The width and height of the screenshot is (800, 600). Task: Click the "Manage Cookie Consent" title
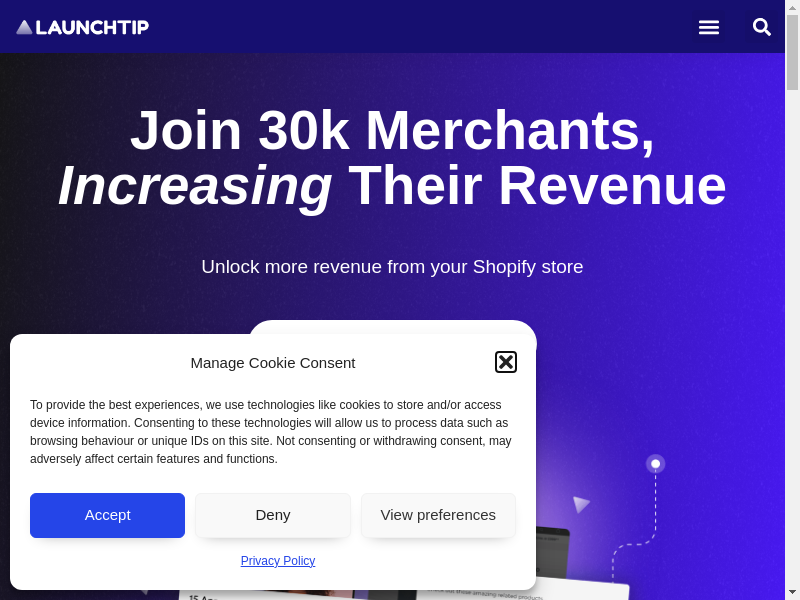pos(273,363)
